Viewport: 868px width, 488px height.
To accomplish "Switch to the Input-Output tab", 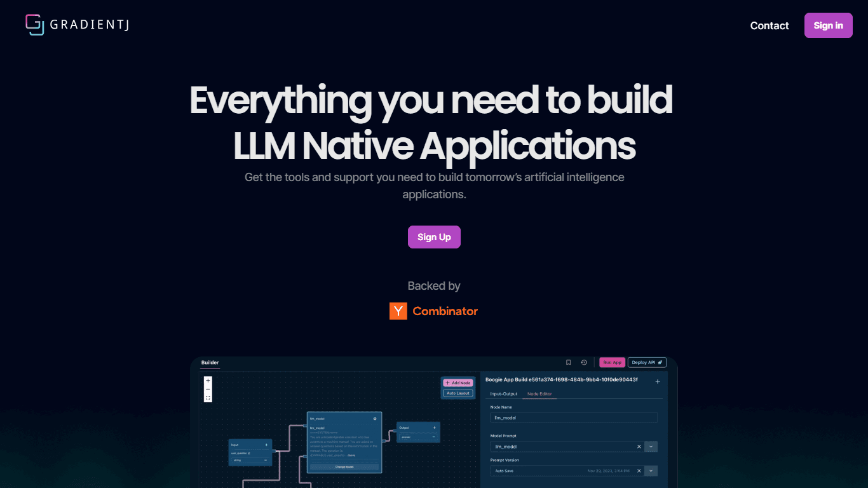I will 504,394.
